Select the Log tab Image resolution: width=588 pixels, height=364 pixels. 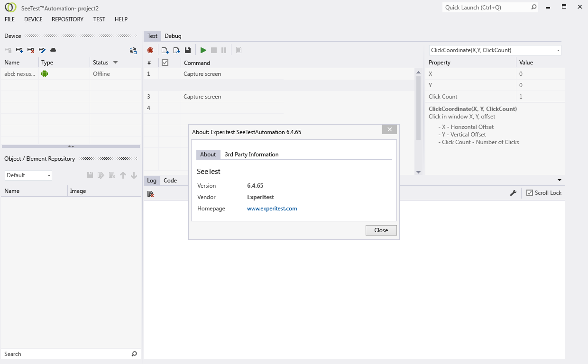point(152,181)
